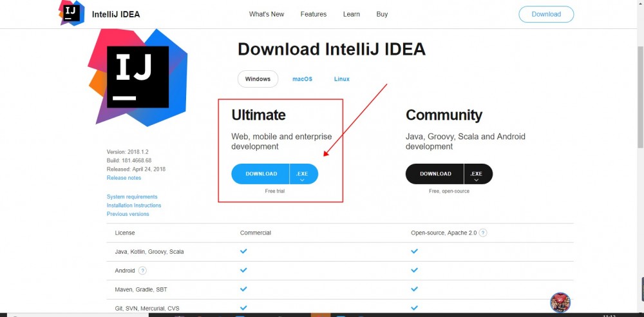The width and height of the screenshot is (644, 317).
Task: Click the large IJ logo graphic
Action: pyautogui.click(x=138, y=77)
